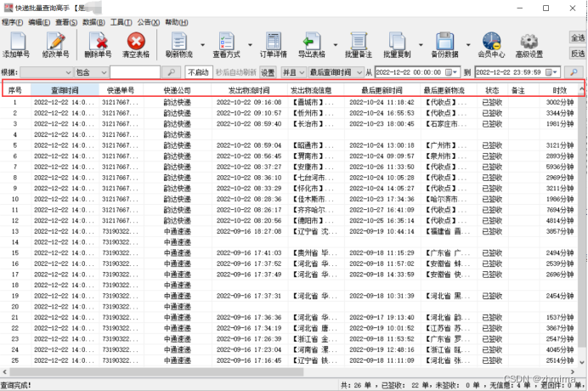The height and width of the screenshot is (391, 588).
Task: Sort by the 快递公司 column header
Action: pyautogui.click(x=177, y=90)
